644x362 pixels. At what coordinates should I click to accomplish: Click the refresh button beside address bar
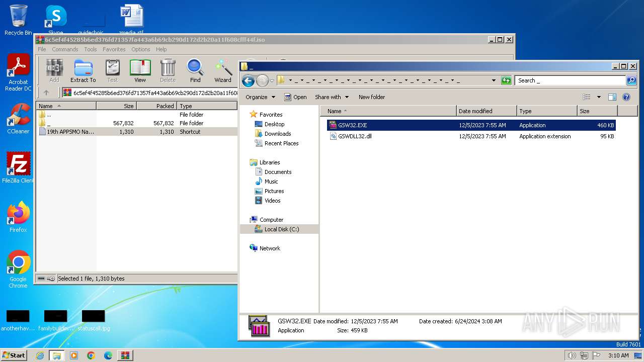(x=506, y=80)
